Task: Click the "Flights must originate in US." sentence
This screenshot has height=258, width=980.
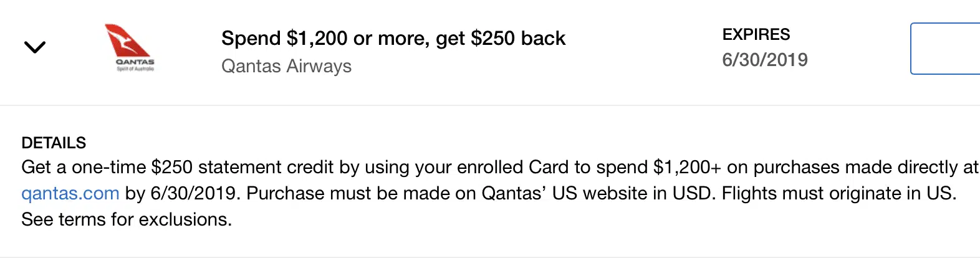Action: [838, 193]
